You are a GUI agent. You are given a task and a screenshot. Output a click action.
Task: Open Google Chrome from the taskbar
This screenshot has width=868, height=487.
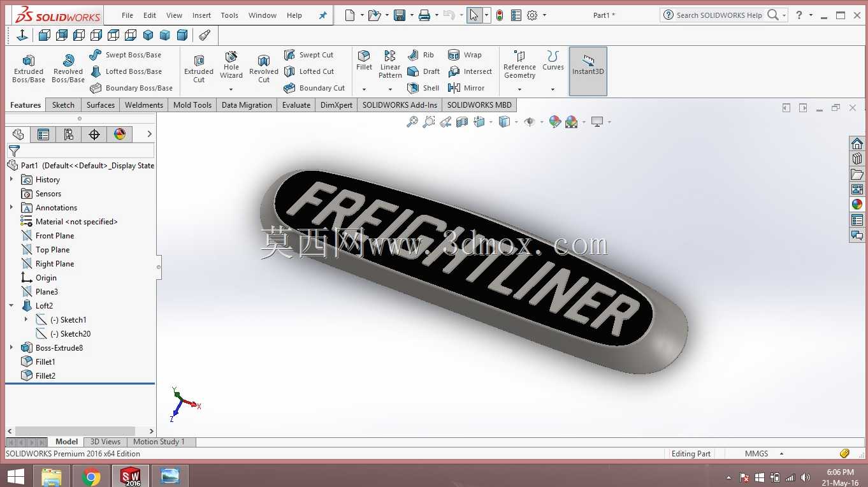click(91, 476)
